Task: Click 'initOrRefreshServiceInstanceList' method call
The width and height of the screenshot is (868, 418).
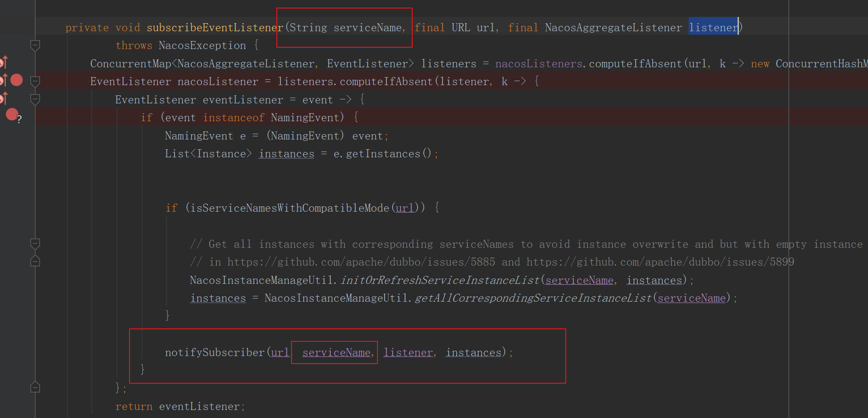Action: 440,280
